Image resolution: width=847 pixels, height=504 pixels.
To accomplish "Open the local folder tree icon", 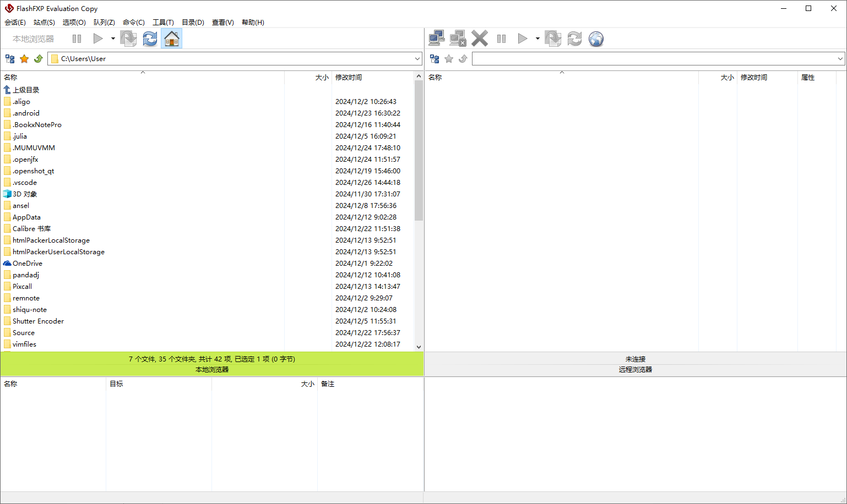I will tap(10, 59).
